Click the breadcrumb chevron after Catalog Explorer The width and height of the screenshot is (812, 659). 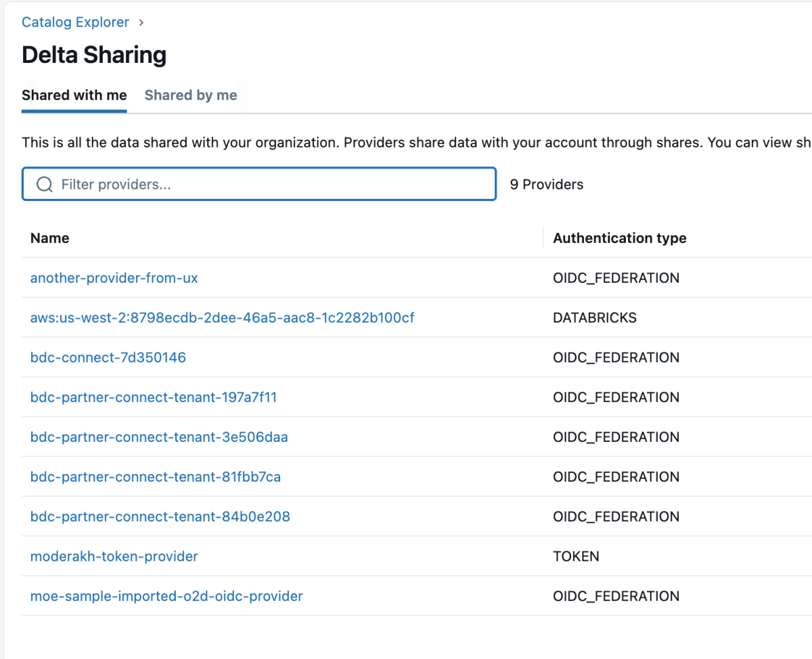pos(141,22)
